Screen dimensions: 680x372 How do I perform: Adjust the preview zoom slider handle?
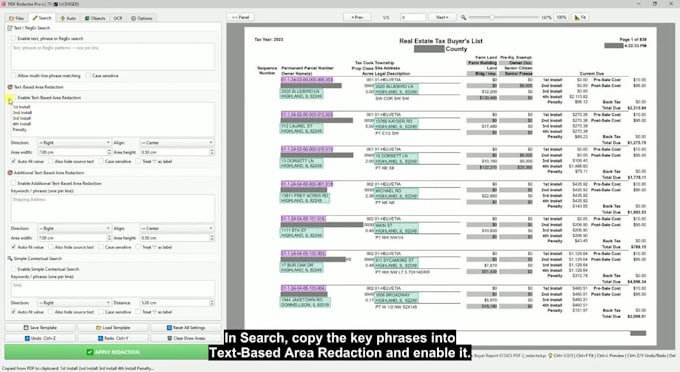492,17
